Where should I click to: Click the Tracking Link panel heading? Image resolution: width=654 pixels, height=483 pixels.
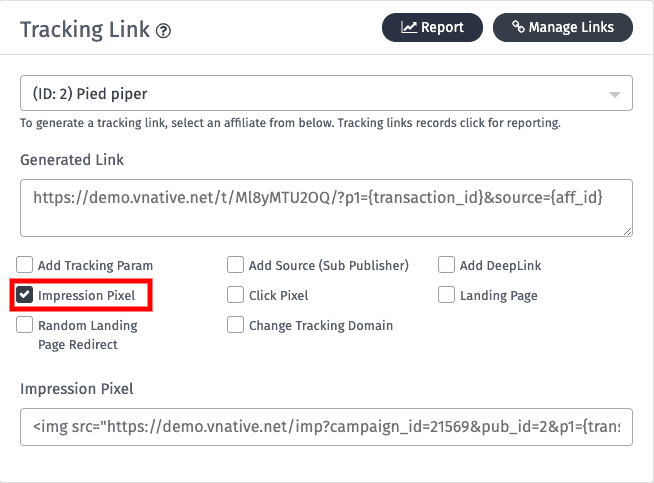click(x=85, y=30)
